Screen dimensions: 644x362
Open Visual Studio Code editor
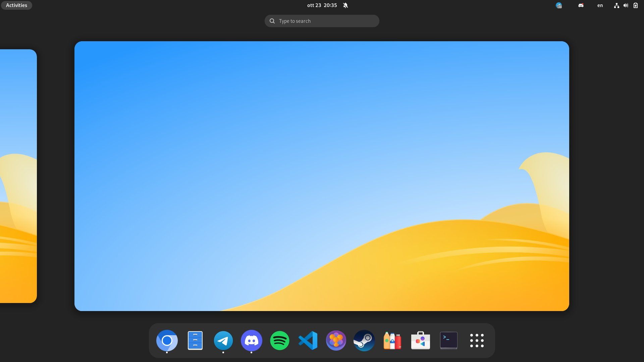coord(307,340)
